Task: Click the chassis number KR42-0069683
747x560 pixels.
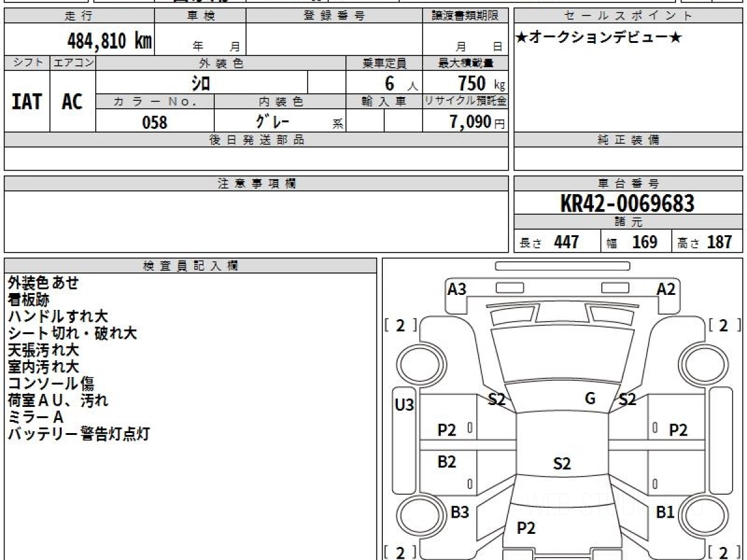Action: pos(627,203)
